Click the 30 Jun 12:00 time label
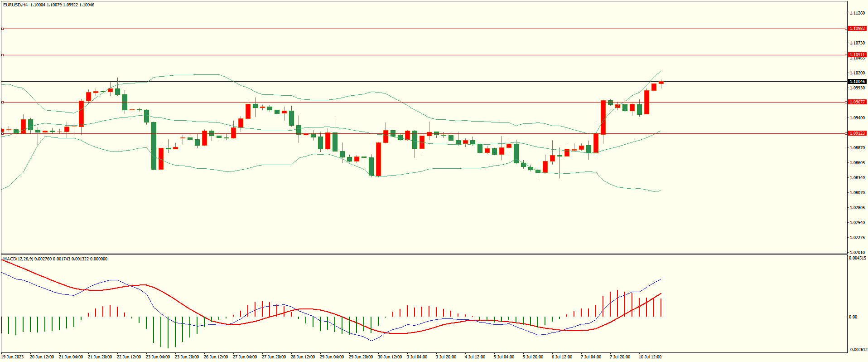 (x=390, y=357)
